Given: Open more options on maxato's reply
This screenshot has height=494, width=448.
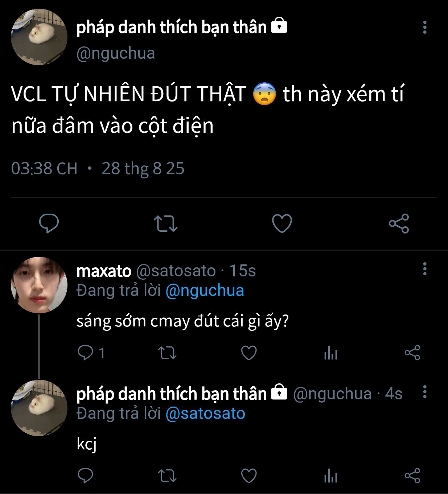Looking at the screenshot, I should click(x=425, y=269).
